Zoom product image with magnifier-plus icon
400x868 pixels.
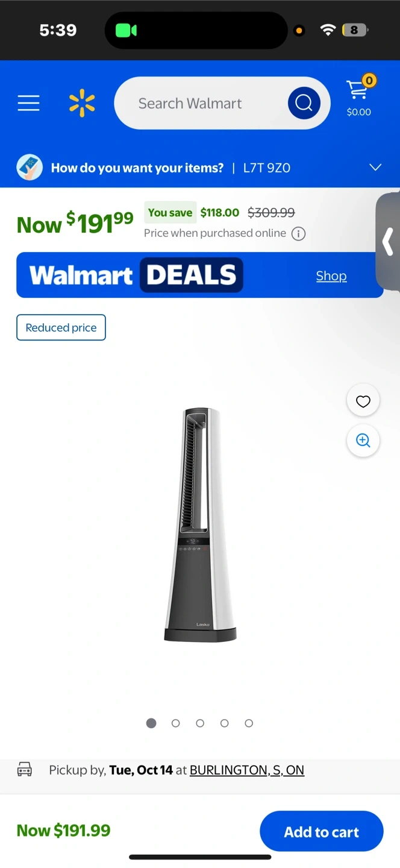363,441
